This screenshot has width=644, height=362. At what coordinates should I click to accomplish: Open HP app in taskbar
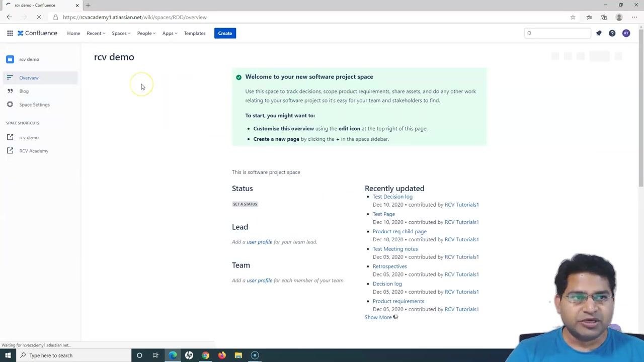coord(189,355)
